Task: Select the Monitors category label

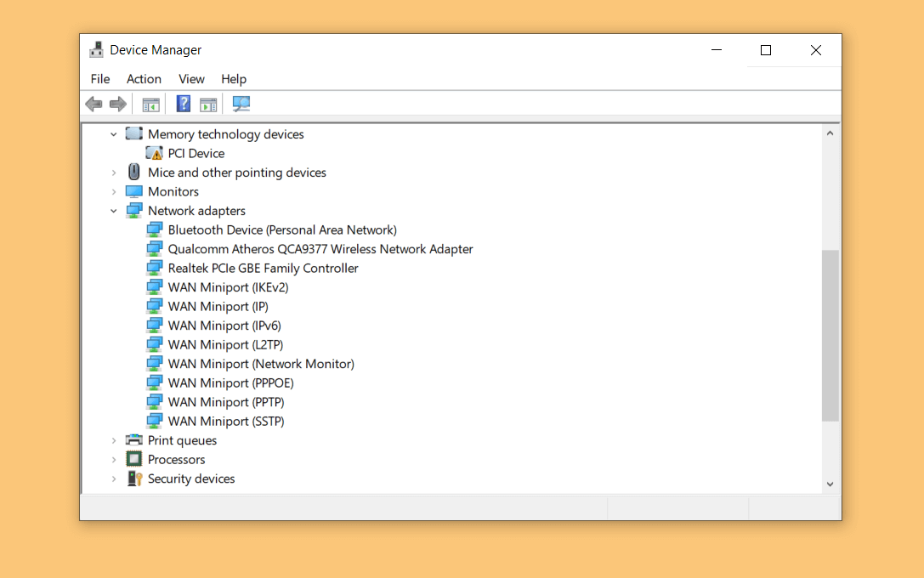Action: pyautogui.click(x=173, y=191)
